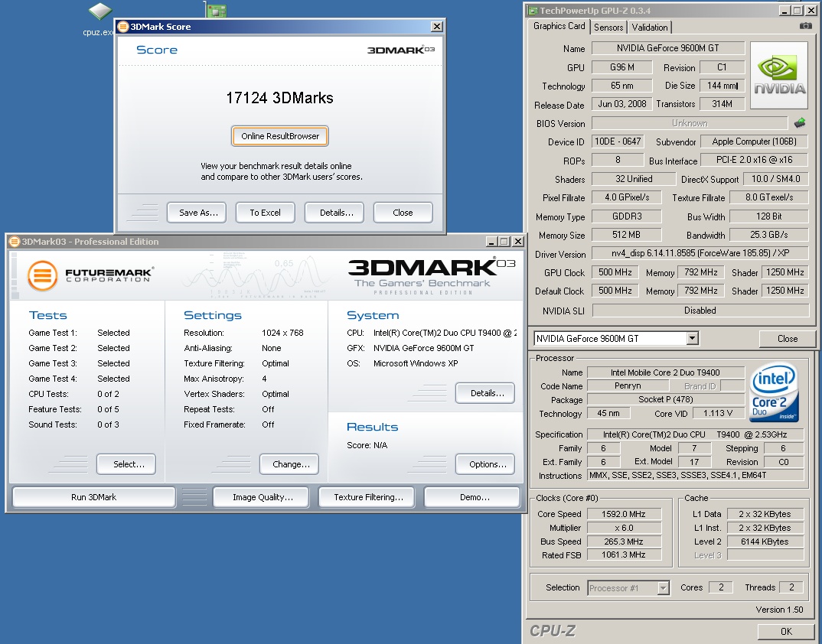822x644 pixels.
Task: Click OK in the CPU-Z window
Action: (786, 632)
